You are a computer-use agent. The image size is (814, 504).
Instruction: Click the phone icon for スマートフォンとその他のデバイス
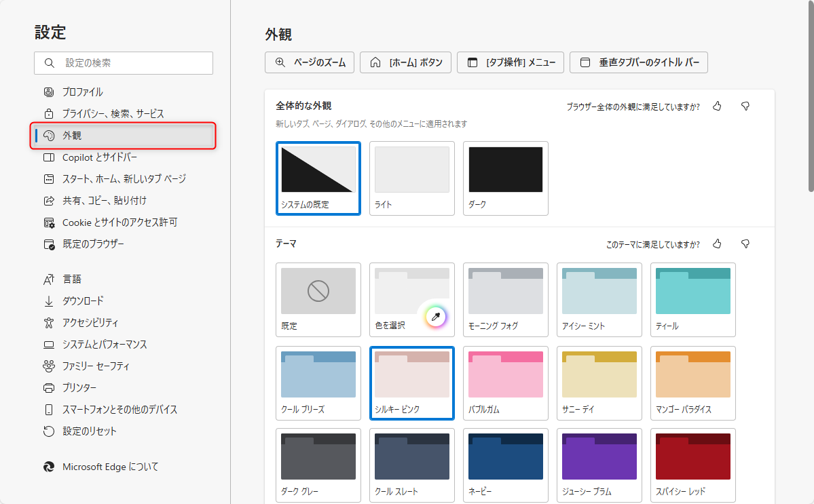[x=49, y=410]
